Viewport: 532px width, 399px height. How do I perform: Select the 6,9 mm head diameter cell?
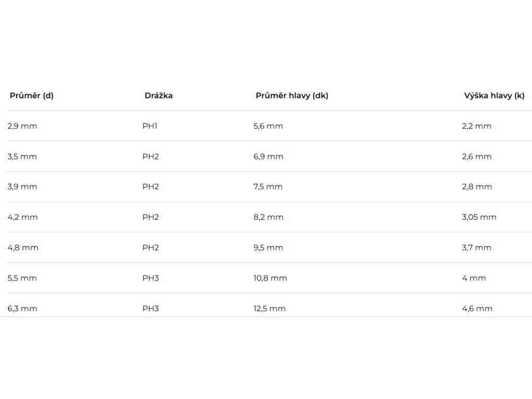pyautogui.click(x=269, y=156)
